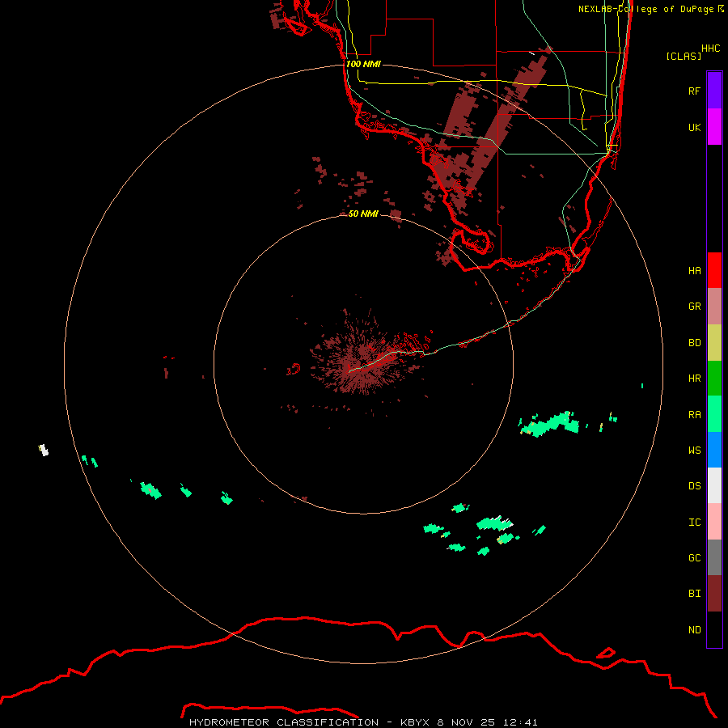Click the DS white legend swatch
Image resolution: width=728 pixels, height=728 pixels.
pyautogui.click(x=714, y=485)
